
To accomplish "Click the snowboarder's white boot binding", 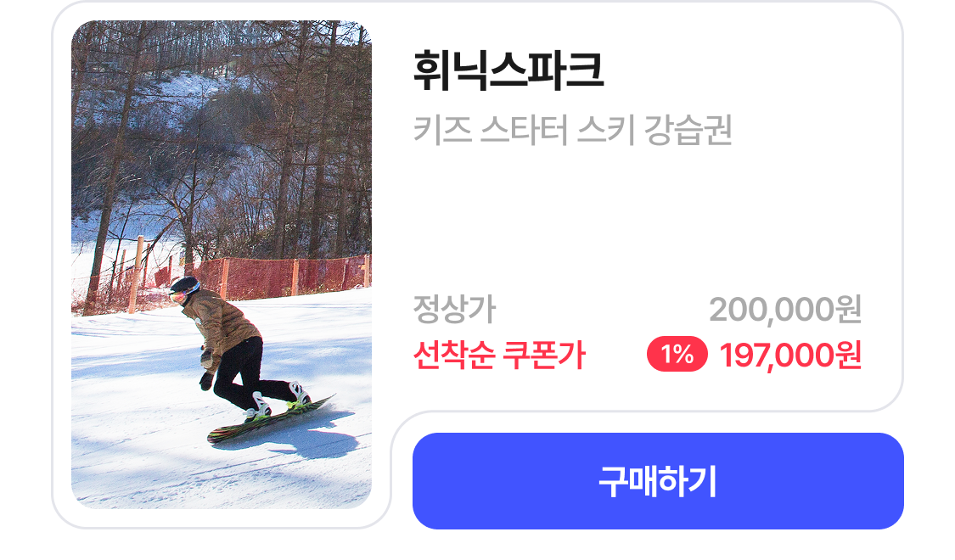I will click(x=258, y=406).
